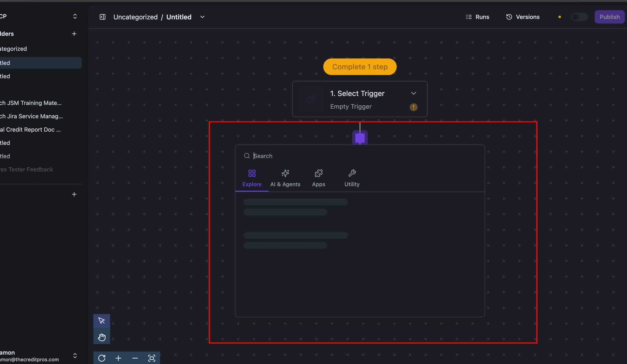Image resolution: width=627 pixels, height=364 pixels.
Task: Click the fit-to-screen icon
Action: [x=152, y=358]
